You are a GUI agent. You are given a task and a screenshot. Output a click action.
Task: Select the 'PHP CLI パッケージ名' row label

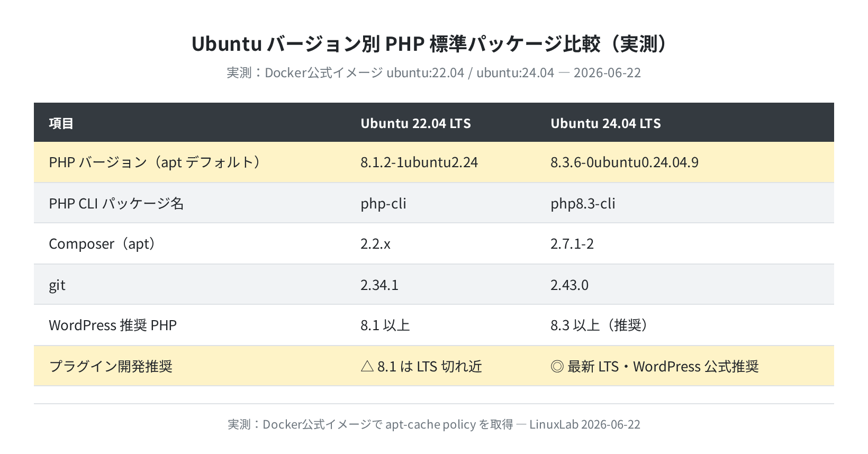click(116, 203)
